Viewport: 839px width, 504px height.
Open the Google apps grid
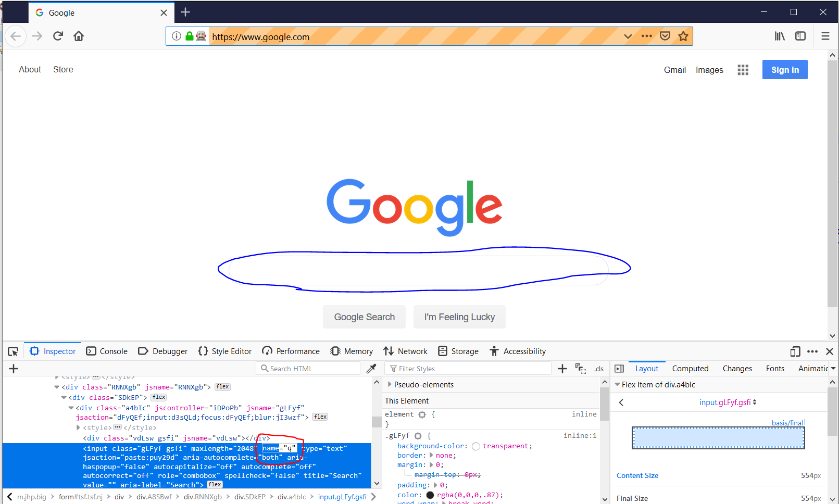coord(743,69)
